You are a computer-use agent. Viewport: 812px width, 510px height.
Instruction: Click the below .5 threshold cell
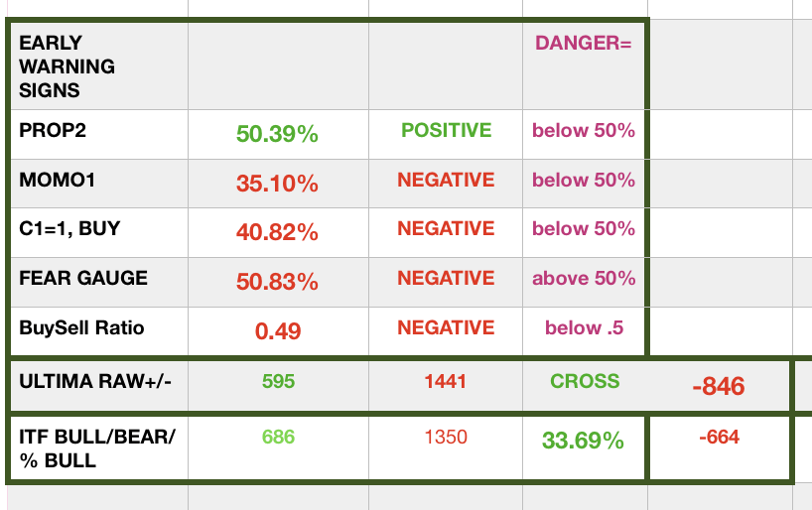[584, 327]
